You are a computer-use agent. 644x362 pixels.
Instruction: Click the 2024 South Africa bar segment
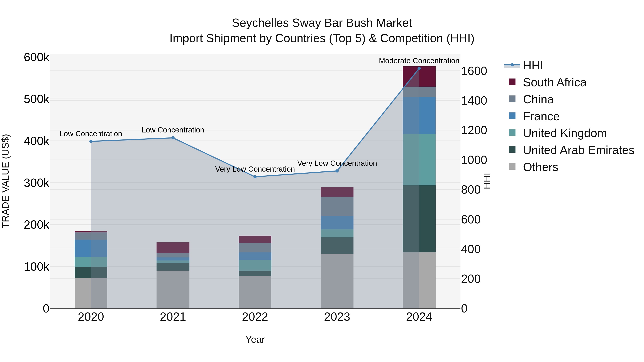point(419,77)
